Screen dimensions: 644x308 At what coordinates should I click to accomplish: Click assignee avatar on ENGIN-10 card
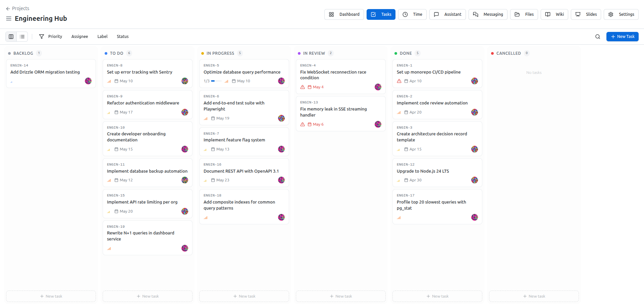tap(185, 149)
